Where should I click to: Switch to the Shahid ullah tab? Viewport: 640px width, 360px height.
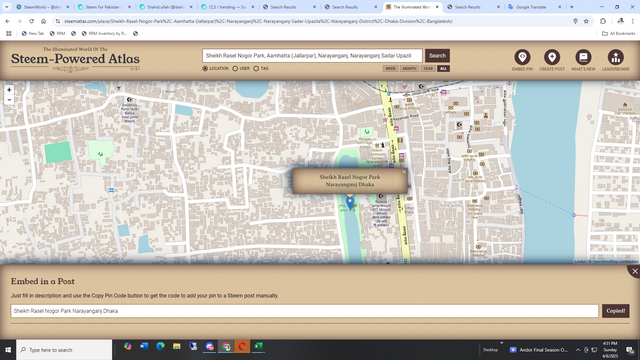click(165, 7)
